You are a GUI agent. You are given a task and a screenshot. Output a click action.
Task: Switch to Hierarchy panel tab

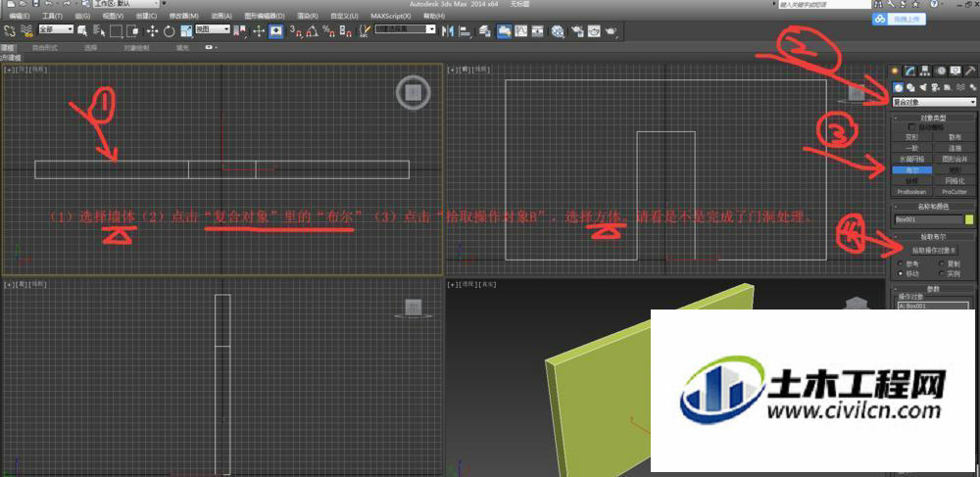click(x=924, y=72)
